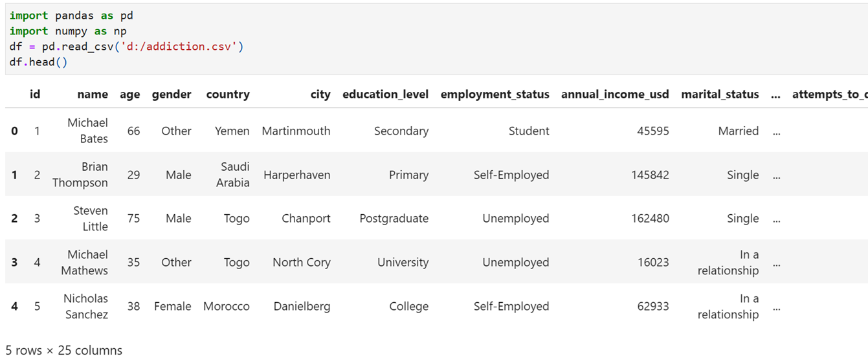Click the 'marital_status' column header

[720, 94]
